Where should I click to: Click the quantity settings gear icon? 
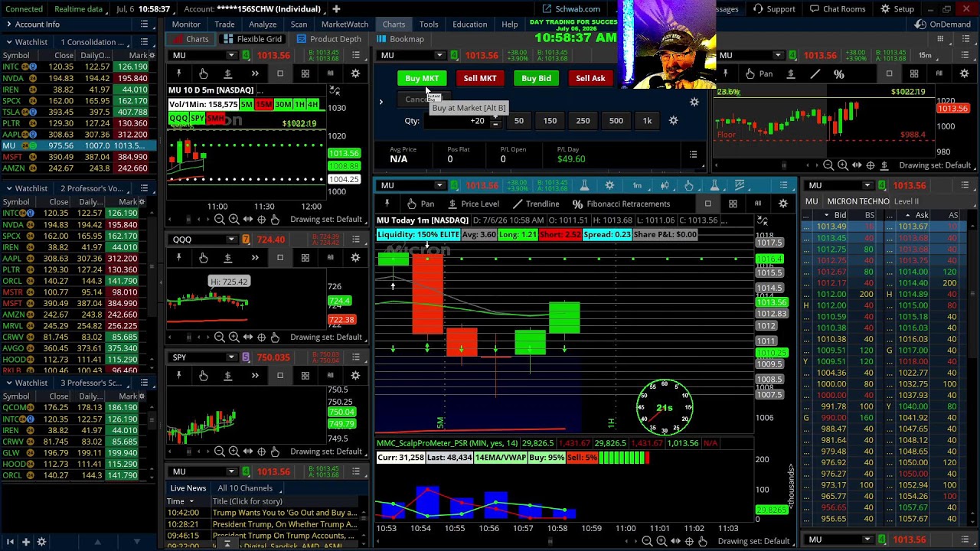(x=673, y=120)
